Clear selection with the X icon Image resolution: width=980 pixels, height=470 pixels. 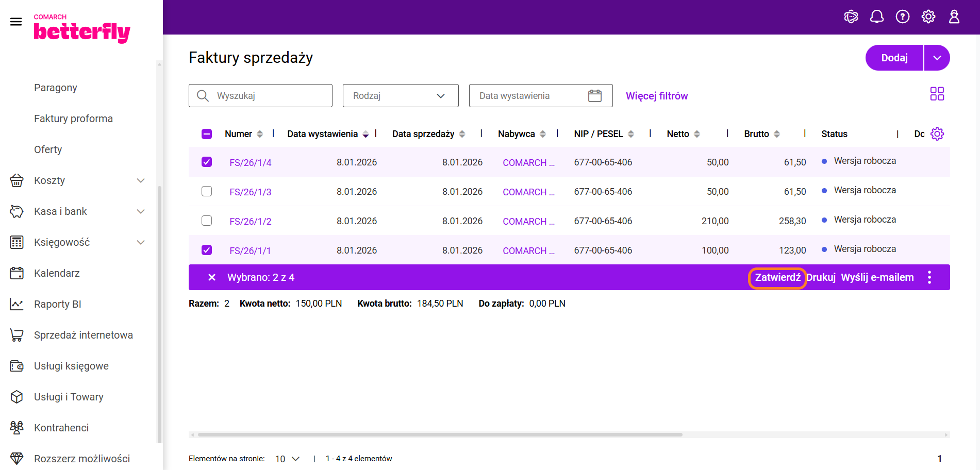click(x=211, y=278)
